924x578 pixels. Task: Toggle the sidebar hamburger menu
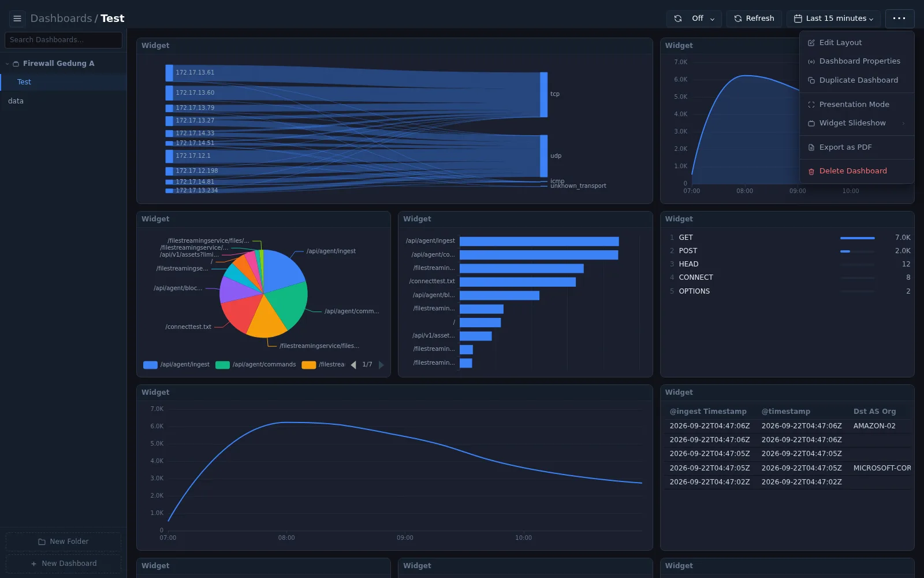17,18
